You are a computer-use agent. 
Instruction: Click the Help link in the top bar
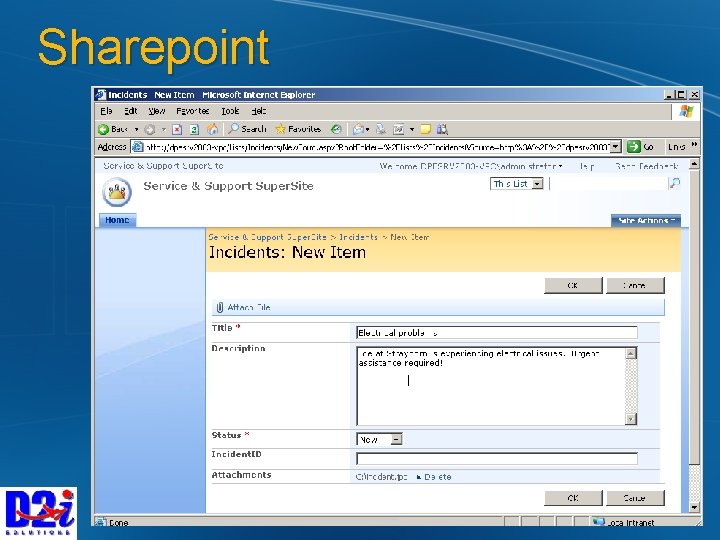coord(586,166)
